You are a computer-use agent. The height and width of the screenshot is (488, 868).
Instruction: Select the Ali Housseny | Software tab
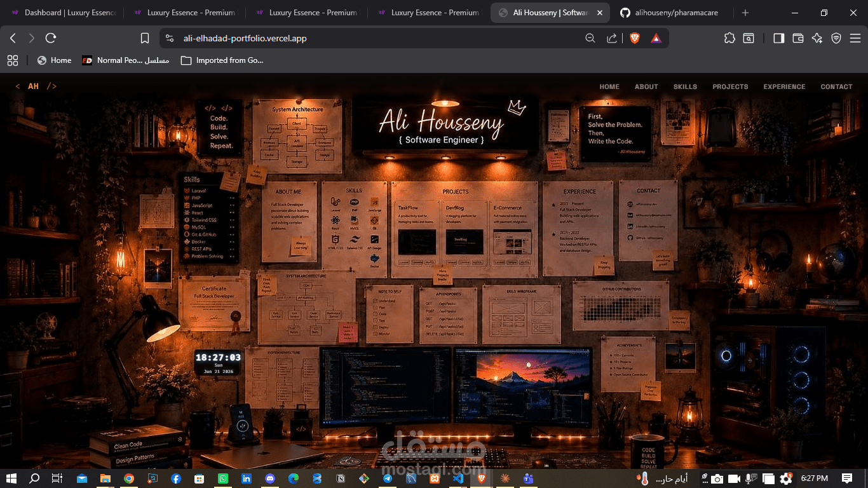[x=550, y=13]
